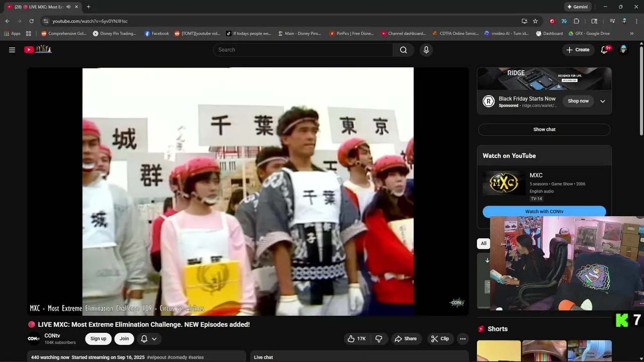Open Facebook bookmark
644x362 pixels.
click(x=156, y=34)
